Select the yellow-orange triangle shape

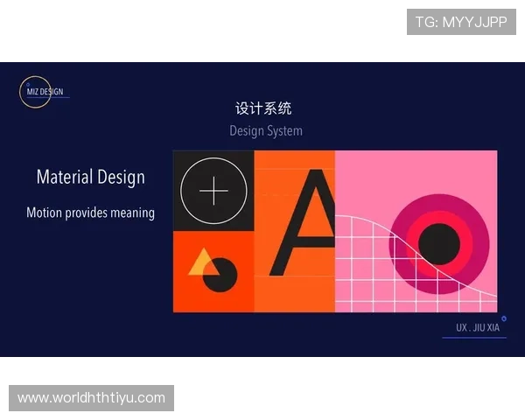[200, 262]
